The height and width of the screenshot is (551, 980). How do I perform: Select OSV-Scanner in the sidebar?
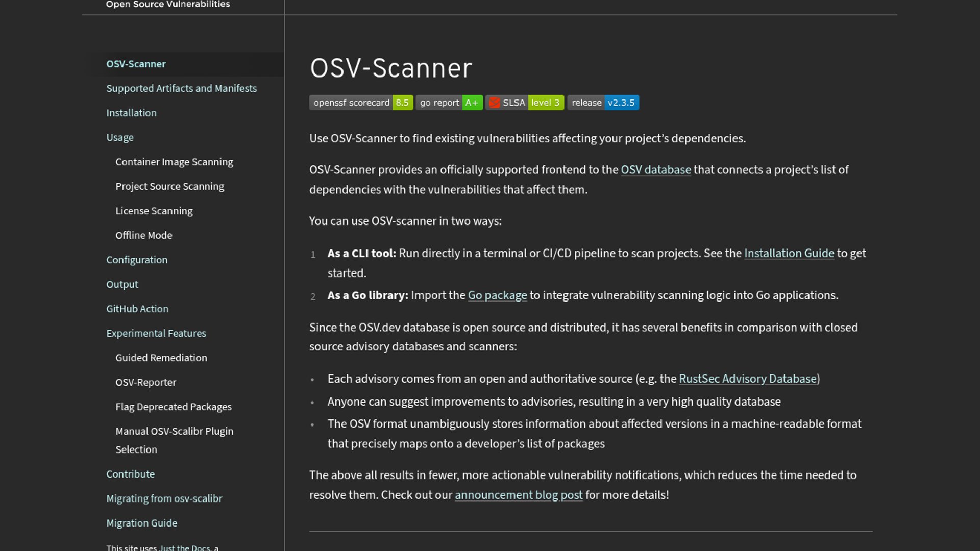click(x=136, y=64)
